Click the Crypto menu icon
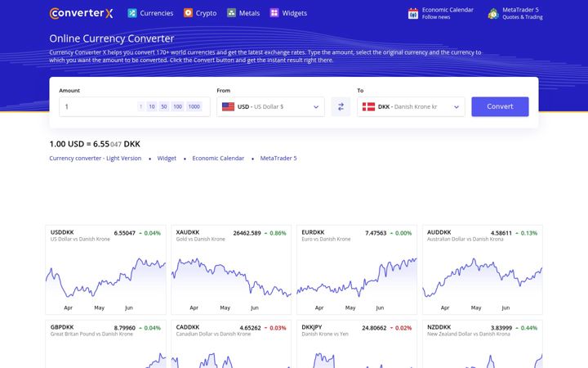The height and width of the screenshot is (368, 588). pos(188,13)
